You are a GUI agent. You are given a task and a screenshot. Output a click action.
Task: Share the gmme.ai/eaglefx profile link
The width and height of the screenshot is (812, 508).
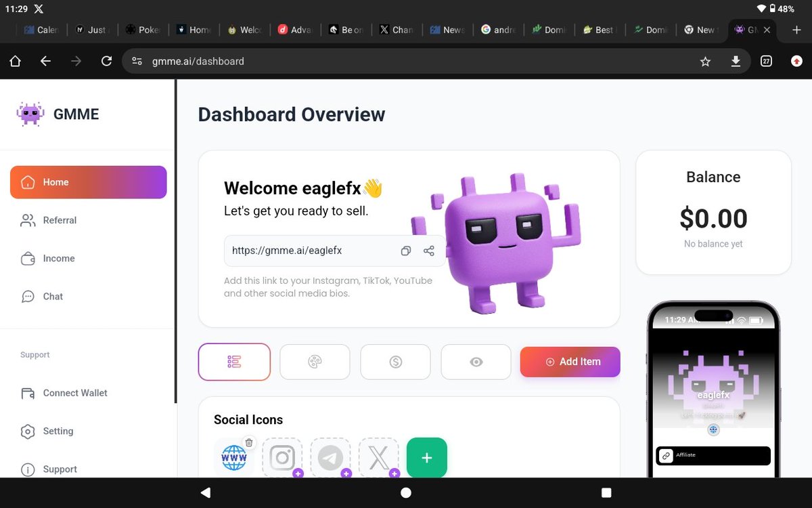point(429,251)
